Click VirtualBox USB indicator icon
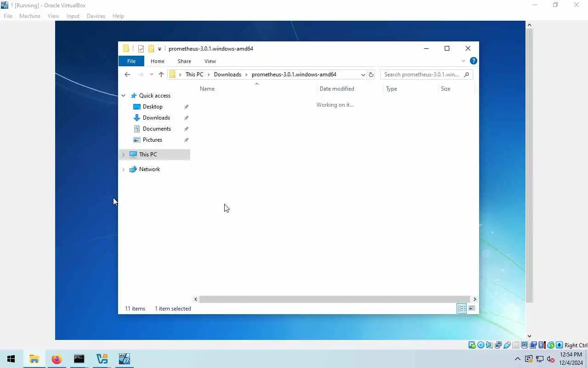 (507, 345)
